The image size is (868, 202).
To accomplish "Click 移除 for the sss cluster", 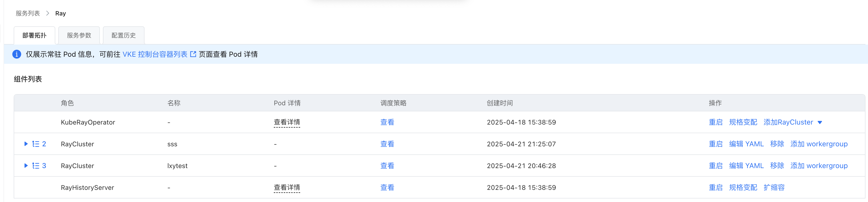I will [777, 144].
